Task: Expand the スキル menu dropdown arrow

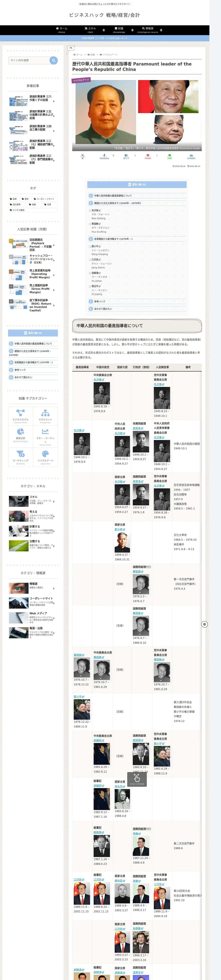Action: 104,30
